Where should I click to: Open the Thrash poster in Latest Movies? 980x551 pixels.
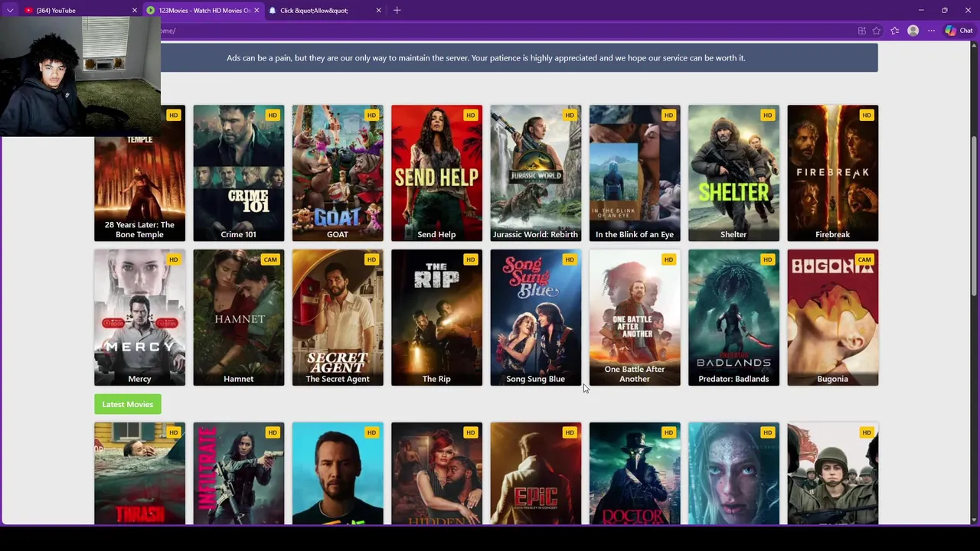click(x=139, y=474)
